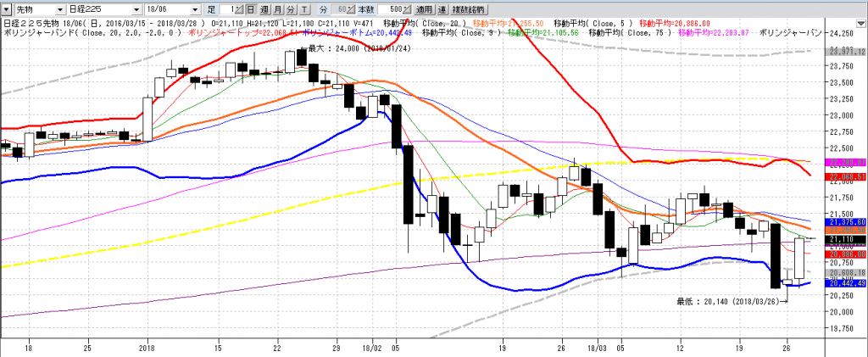Screen dimensions: 868x357
Task: Switch to daily 日 candles
Action: pyautogui.click(x=251, y=8)
